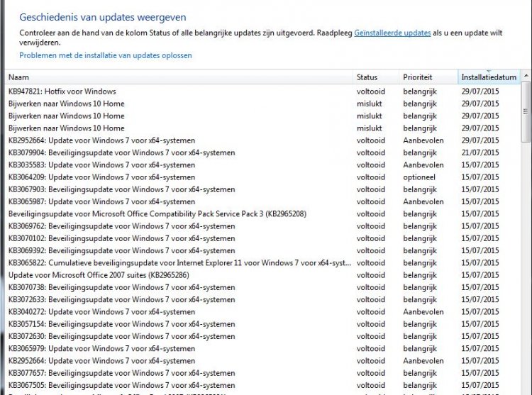Sort by Installatiedatum column header
The height and width of the screenshot is (395, 532).
(488, 77)
